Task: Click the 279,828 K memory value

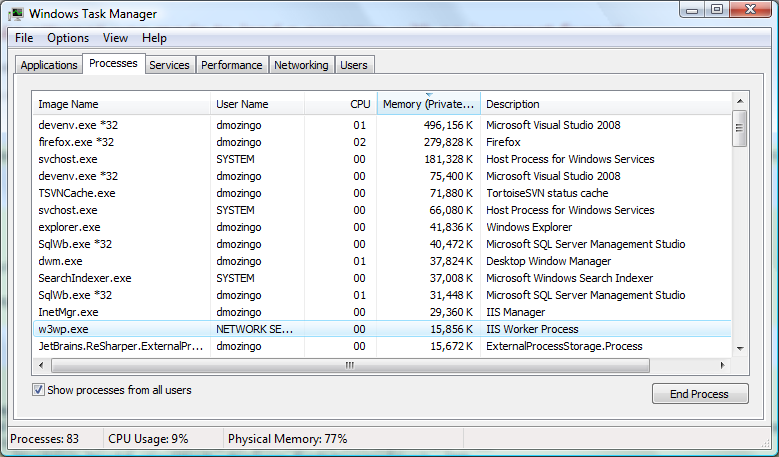Action: [x=448, y=142]
